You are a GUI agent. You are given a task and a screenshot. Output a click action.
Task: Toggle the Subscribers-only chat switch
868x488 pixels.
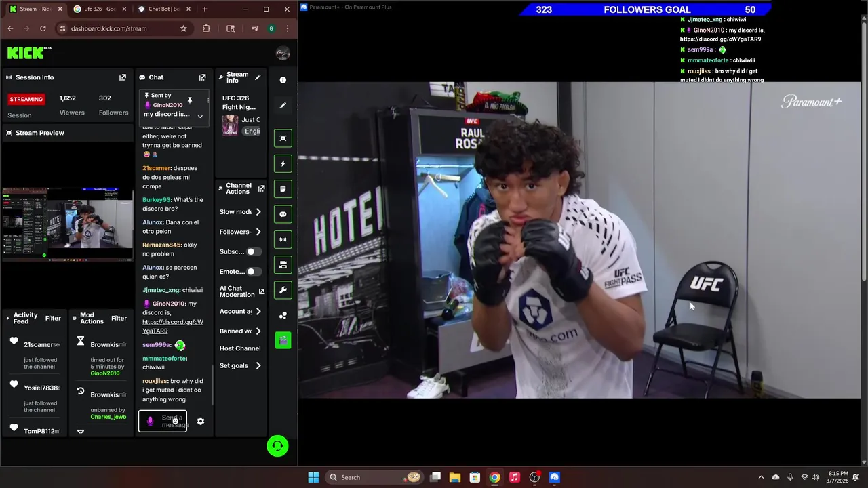254,251
